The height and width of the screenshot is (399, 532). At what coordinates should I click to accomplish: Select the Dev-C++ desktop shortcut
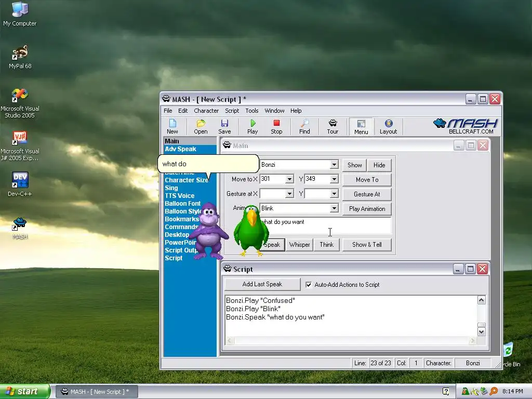tap(20, 184)
